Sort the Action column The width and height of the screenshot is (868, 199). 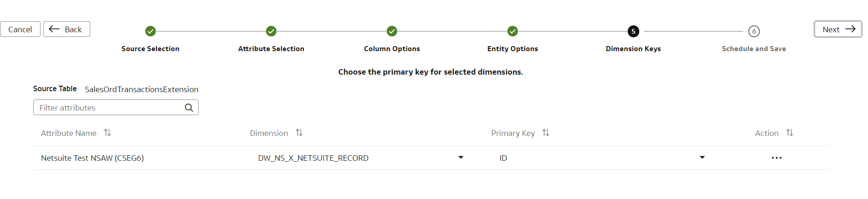pos(790,133)
